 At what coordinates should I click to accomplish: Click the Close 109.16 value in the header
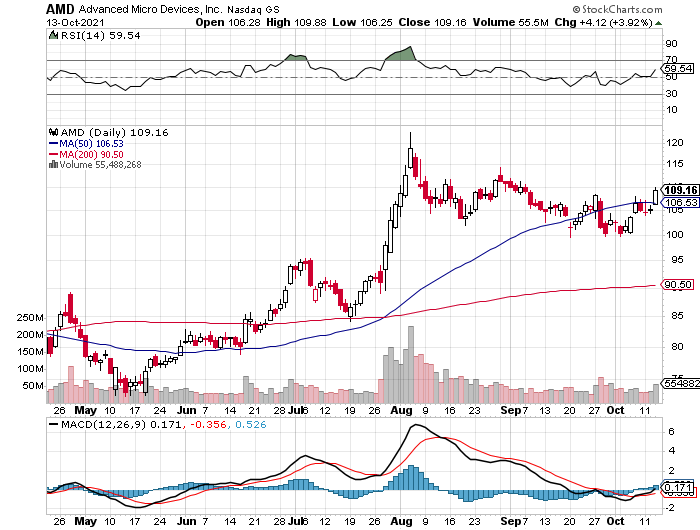click(x=432, y=22)
